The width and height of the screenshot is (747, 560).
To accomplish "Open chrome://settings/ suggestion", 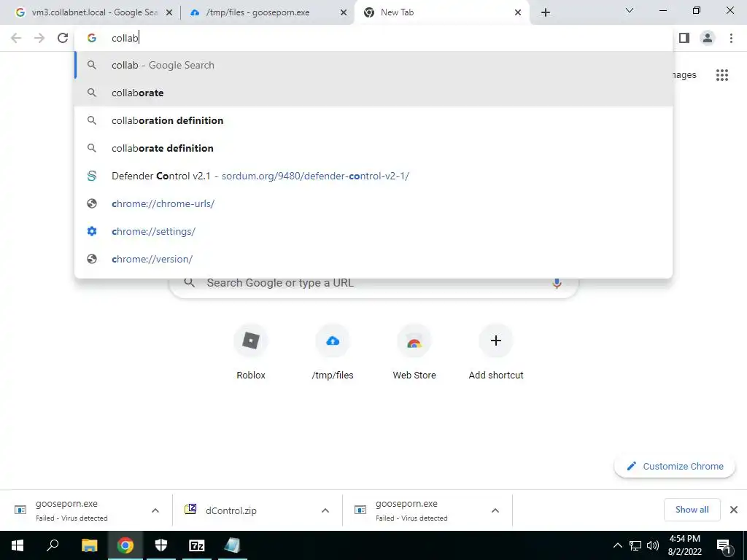I will click(373, 231).
